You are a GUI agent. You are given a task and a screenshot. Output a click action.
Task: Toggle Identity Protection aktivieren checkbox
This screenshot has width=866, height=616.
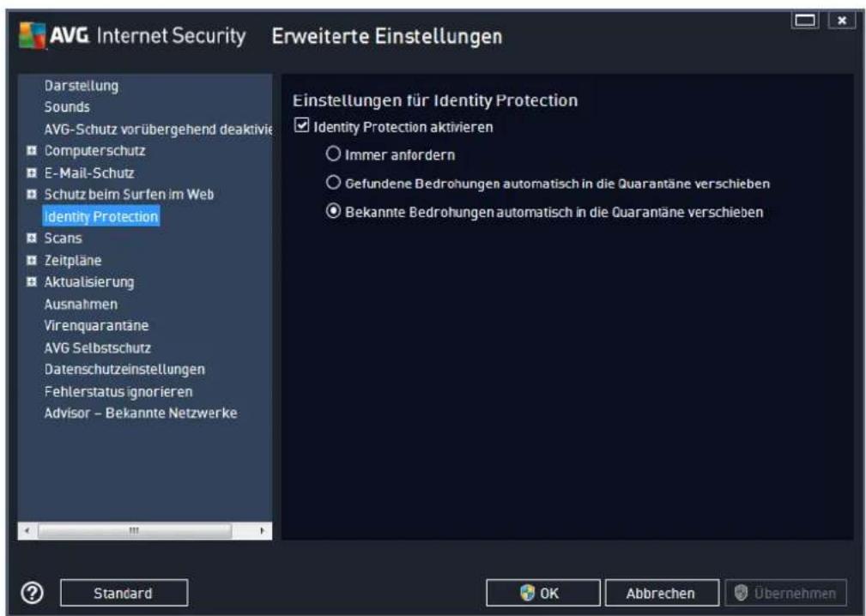(301, 126)
